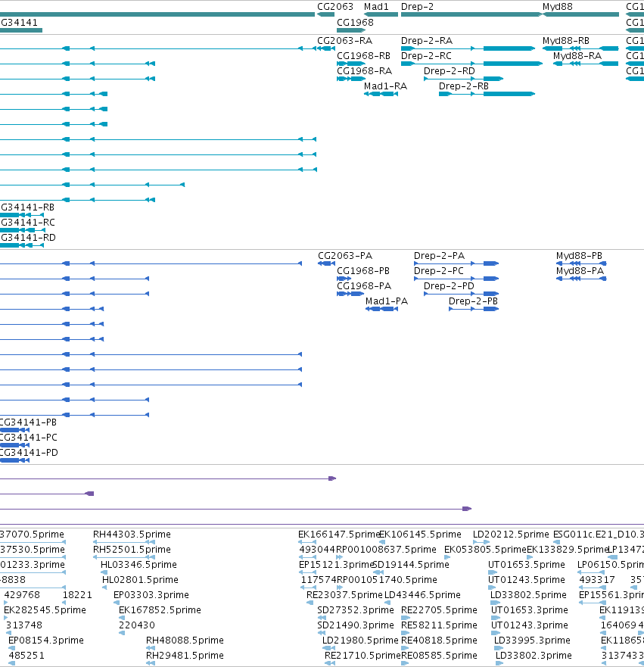Open the Drep-2-RD transcript label
Viewport: 644px width, 667px height.
tap(450, 71)
